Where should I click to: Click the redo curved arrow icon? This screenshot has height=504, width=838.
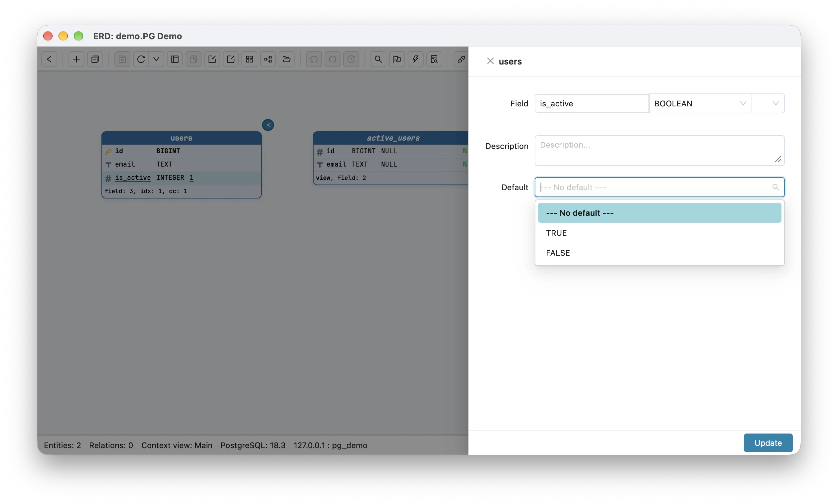tap(333, 59)
